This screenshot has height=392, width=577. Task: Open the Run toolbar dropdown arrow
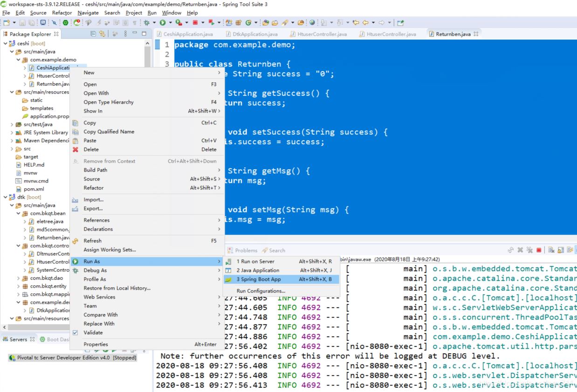click(x=170, y=22)
